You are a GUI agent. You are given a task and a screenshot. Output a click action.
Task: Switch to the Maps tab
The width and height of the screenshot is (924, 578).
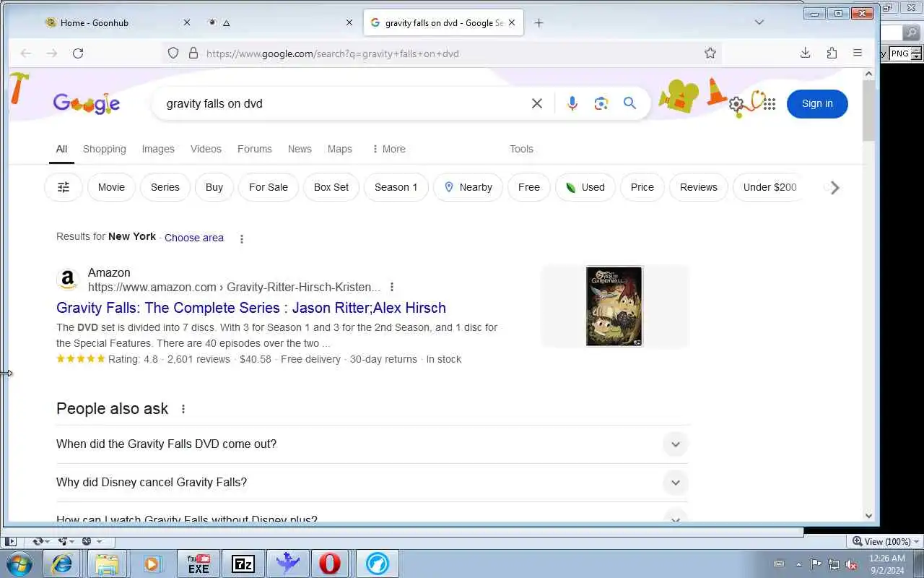pos(340,149)
